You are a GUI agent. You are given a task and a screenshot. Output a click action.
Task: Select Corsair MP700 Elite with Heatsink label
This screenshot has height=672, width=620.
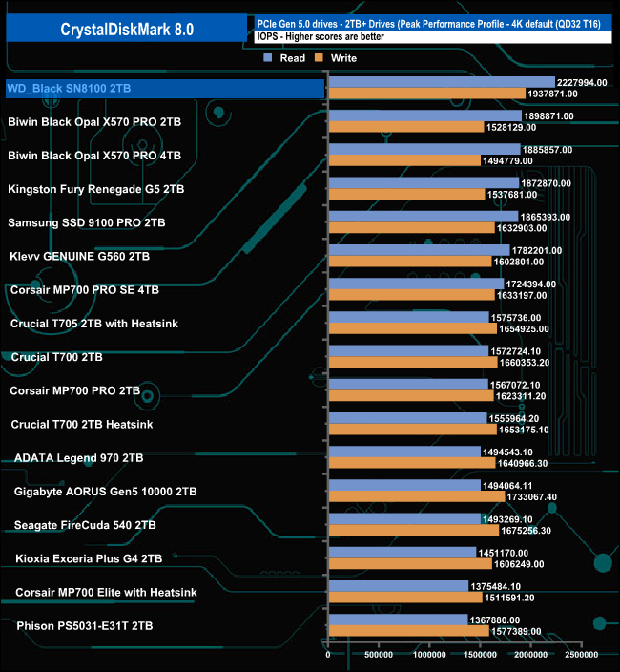click(106, 592)
